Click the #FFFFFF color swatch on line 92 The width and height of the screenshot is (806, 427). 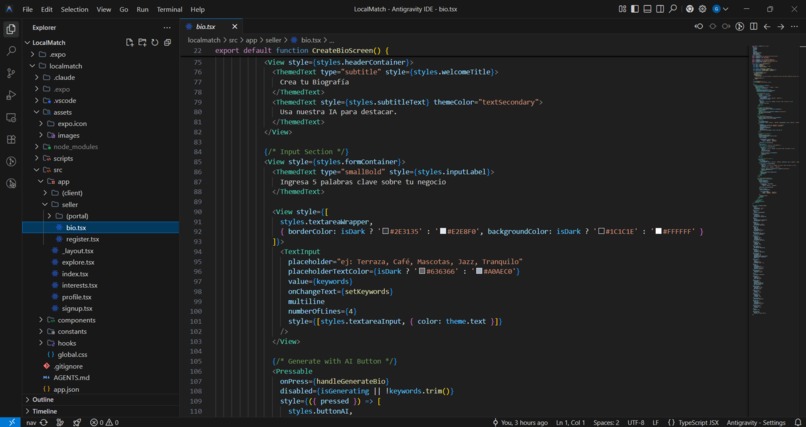tap(658, 232)
